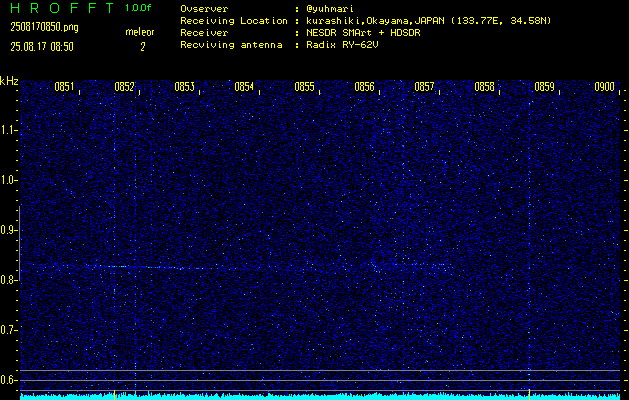Click the 0858 time marker
This screenshot has width=629, height=400.
484,87
